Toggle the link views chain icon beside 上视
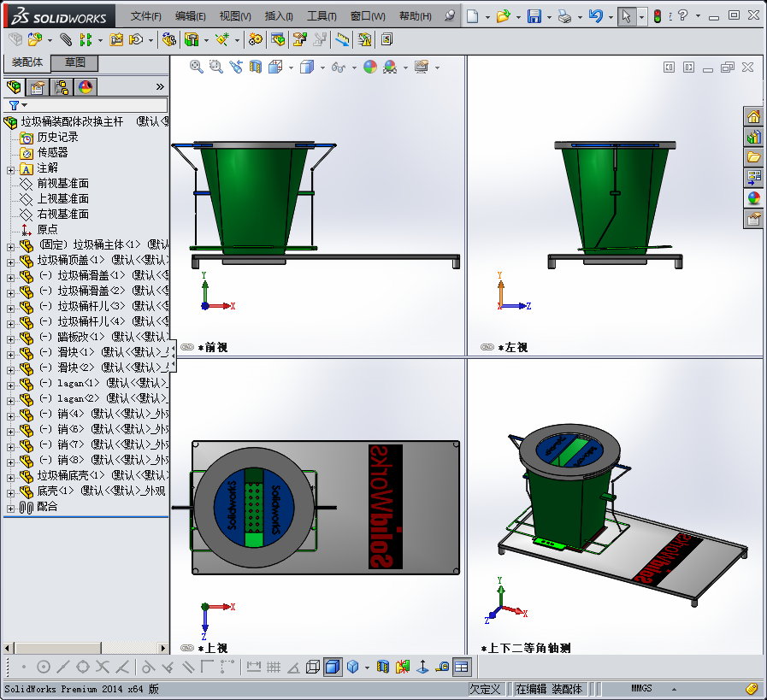This screenshot has height=700, width=767. pos(187,648)
